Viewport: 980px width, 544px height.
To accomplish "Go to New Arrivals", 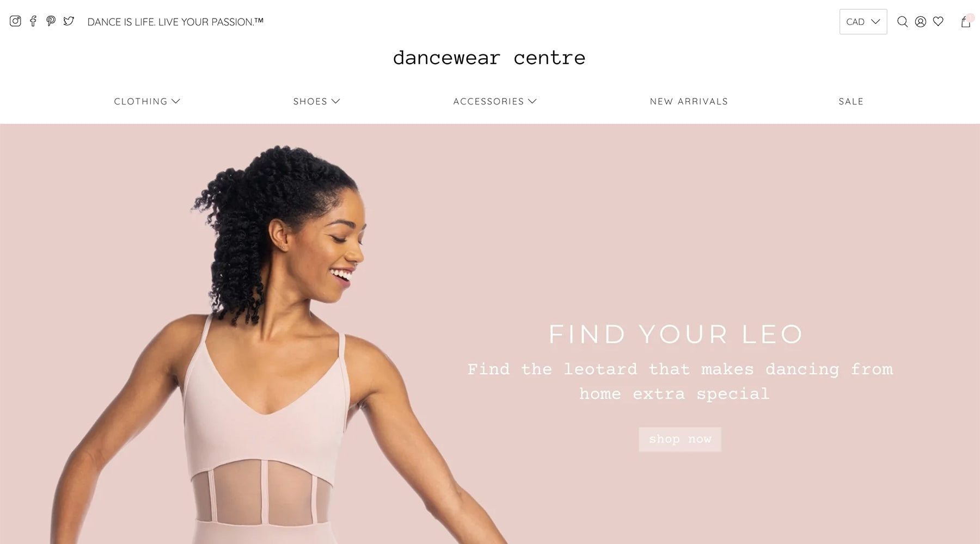I will 689,101.
